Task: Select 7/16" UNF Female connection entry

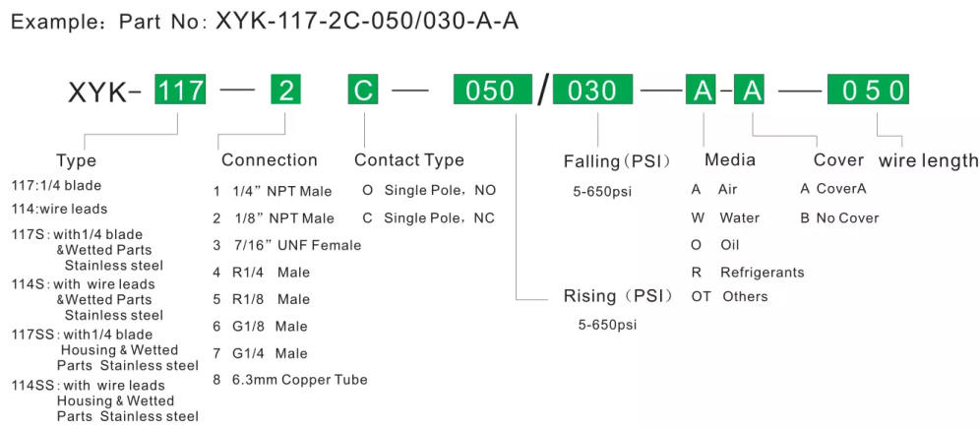Action: click(287, 245)
